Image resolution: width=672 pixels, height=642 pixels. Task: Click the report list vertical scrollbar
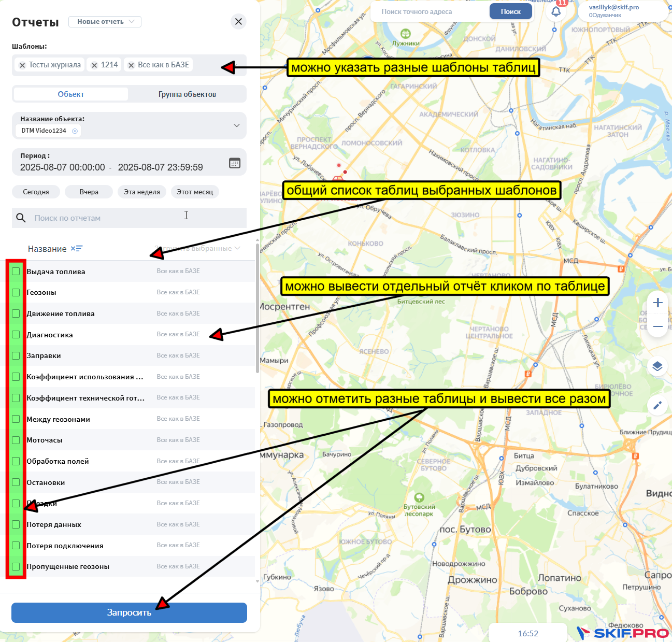(x=258, y=311)
